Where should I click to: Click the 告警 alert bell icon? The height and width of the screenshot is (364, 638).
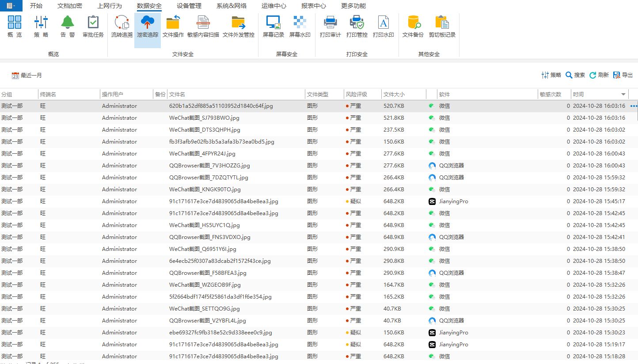(68, 27)
